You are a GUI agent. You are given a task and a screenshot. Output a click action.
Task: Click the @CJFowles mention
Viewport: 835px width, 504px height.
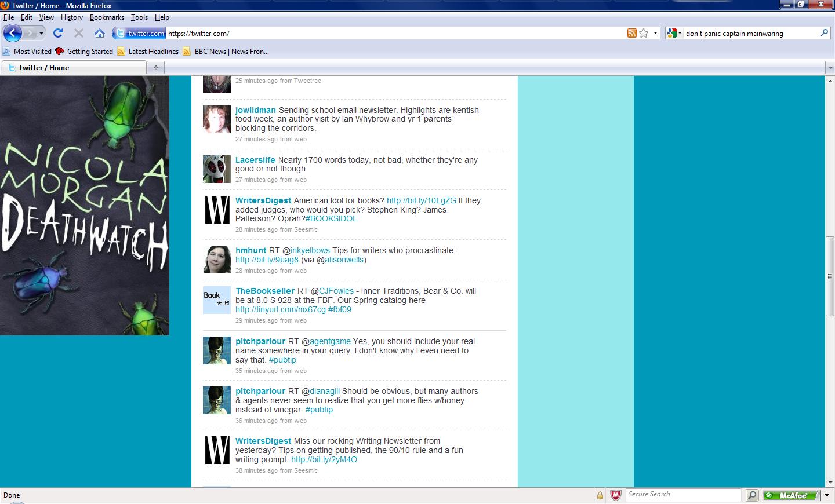click(x=336, y=291)
